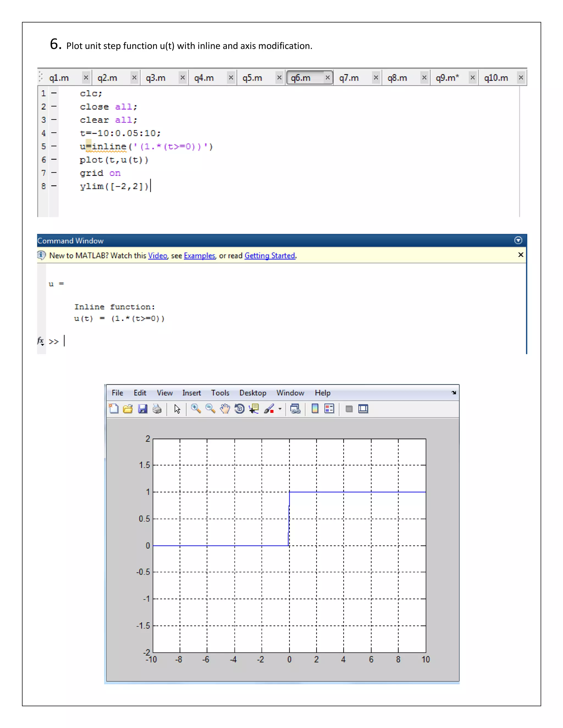Enable the Data Cursor tool
Screen dimensions: 563x728
(x=254, y=409)
